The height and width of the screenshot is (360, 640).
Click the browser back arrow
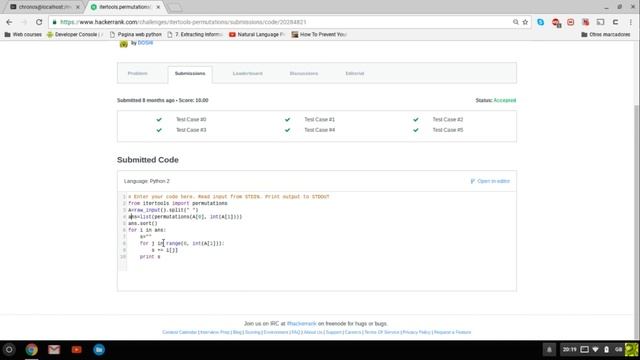(x=9, y=22)
